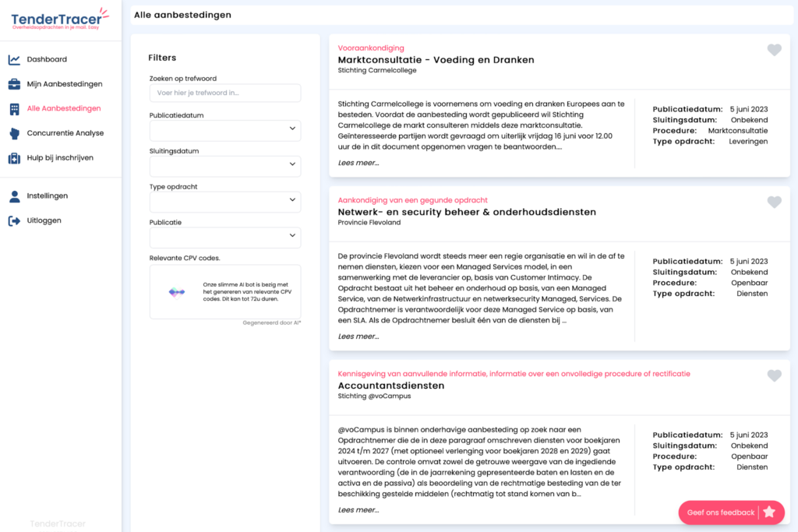Click the Kennisgeving van aanvullende informatie label
The image size is (798, 532).
[514, 373]
